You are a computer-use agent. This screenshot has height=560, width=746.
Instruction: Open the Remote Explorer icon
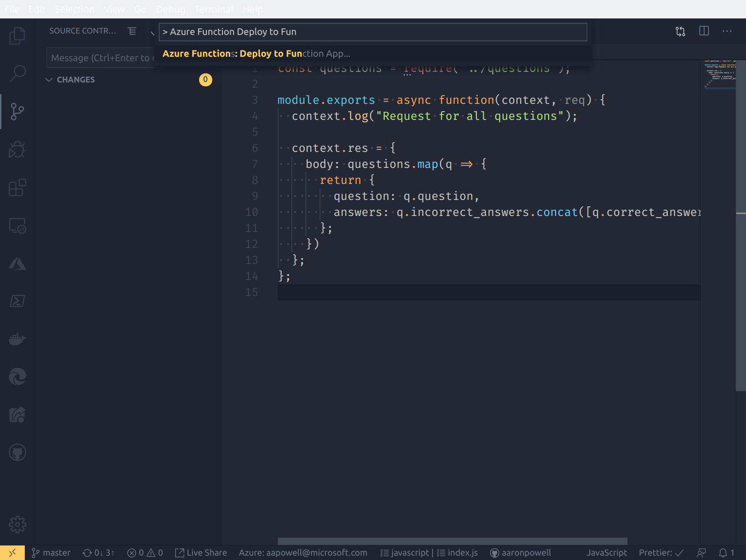point(17,225)
